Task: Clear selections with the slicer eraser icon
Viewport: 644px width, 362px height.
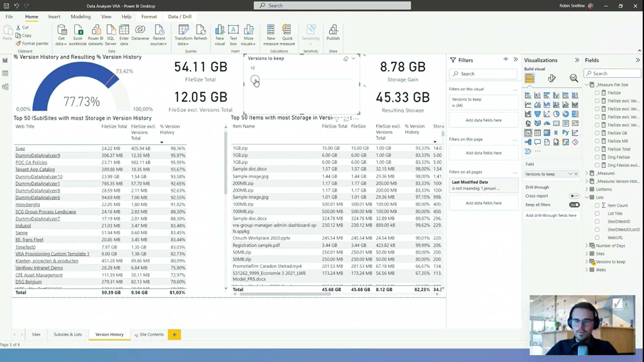Action: (x=345, y=59)
